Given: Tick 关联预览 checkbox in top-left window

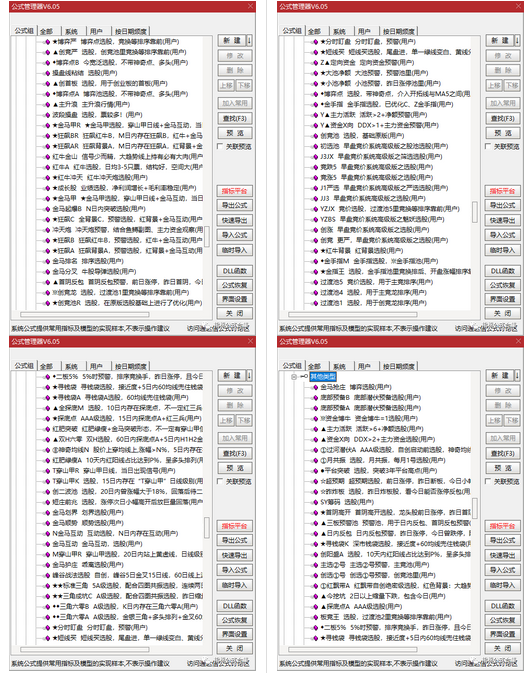Looking at the screenshot, I should coord(220,146).
